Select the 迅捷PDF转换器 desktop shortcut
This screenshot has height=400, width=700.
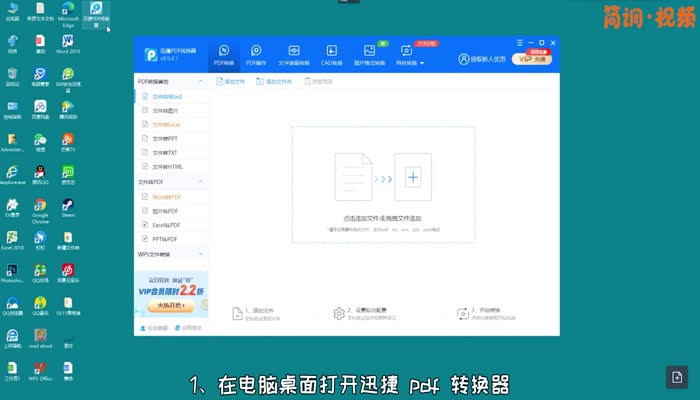96,14
